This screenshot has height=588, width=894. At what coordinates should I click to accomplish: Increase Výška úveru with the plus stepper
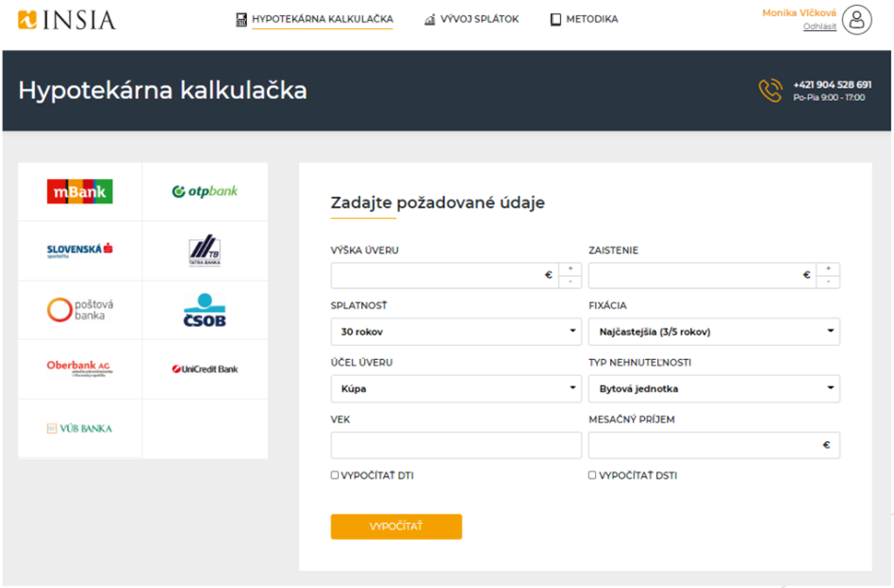(x=571, y=269)
